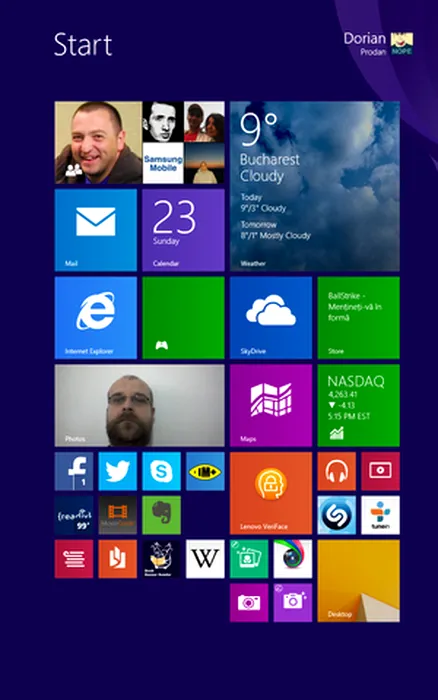This screenshot has width=438, height=700.
Task: Open the Lenovo VeriFace tile
Action: point(271,493)
